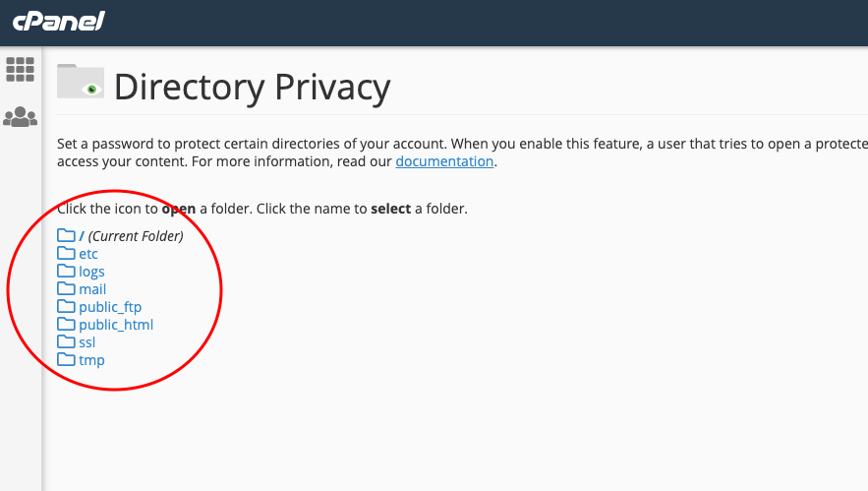Select the ssl folder name
This screenshot has height=491, width=868.
[87, 342]
